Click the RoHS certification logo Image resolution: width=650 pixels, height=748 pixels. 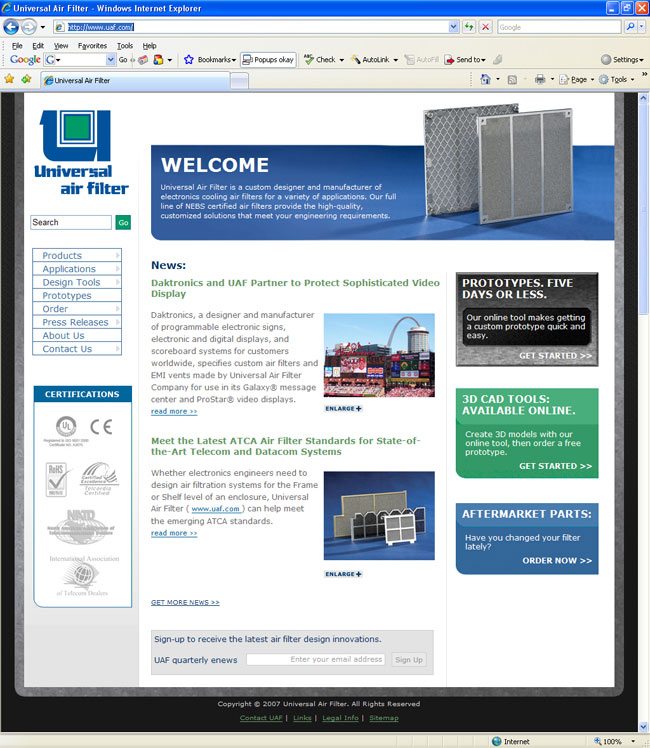[57, 479]
